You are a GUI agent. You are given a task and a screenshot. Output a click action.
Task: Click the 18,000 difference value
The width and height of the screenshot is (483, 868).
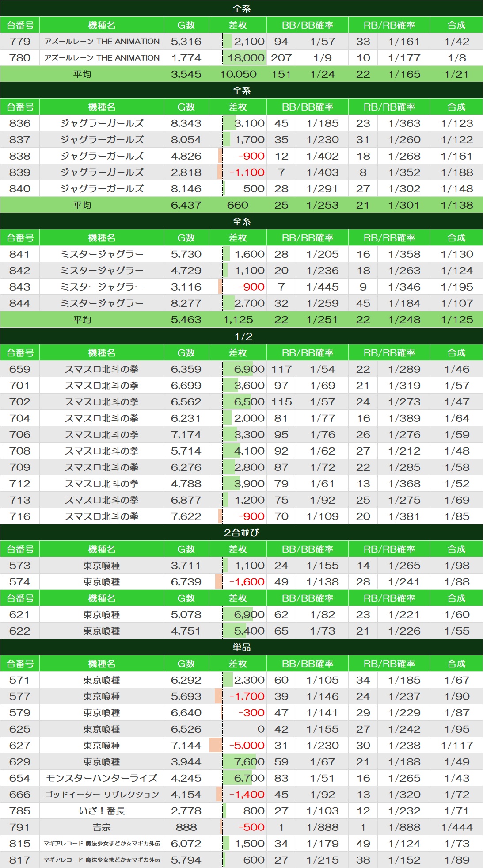(246, 58)
